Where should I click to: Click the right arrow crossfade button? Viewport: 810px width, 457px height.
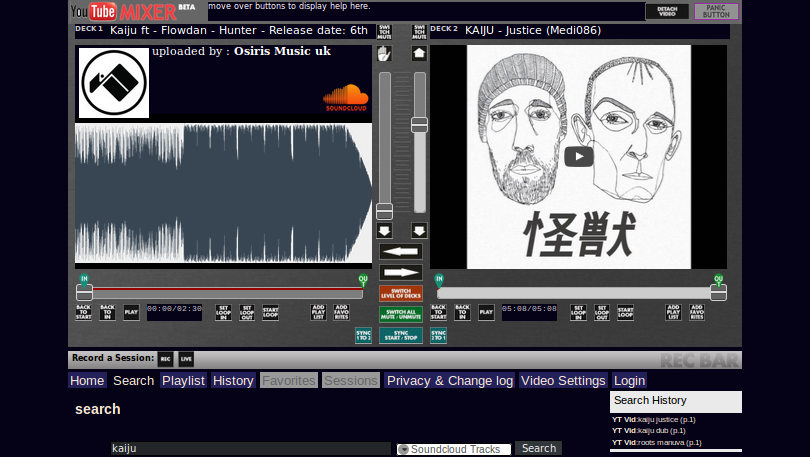click(x=401, y=272)
